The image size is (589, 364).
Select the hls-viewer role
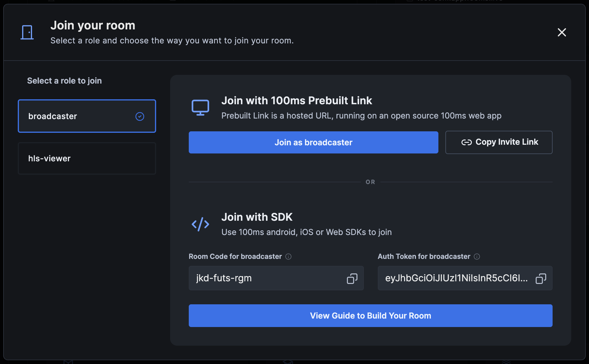[x=87, y=158]
